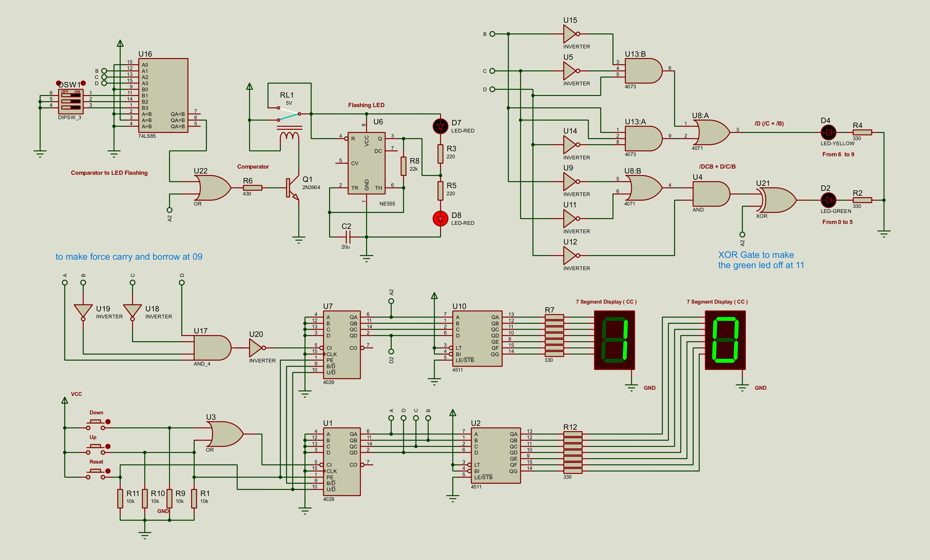Click the '/D (/C + /B)' expression label

point(769,124)
